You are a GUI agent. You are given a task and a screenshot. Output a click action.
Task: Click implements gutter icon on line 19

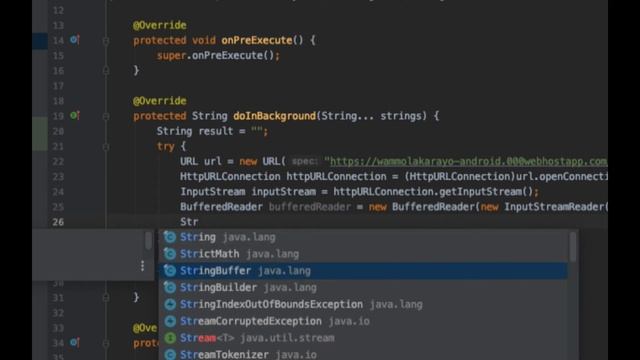(74, 116)
